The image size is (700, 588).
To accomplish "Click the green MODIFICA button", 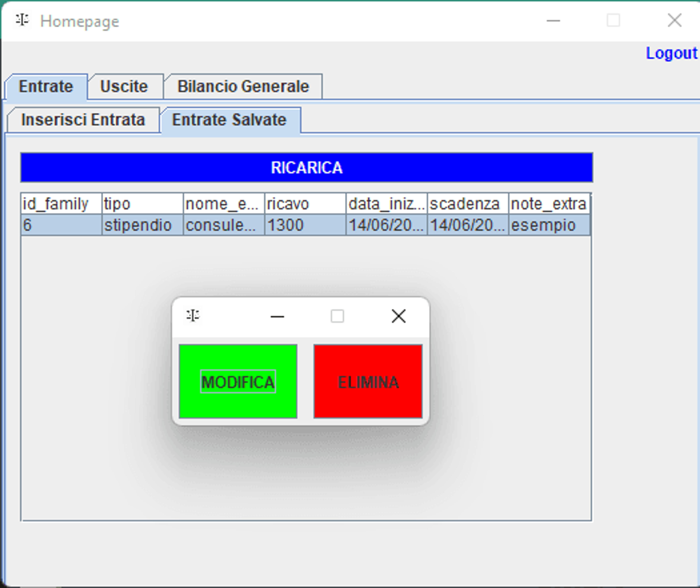I will pyautogui.click(x=238, y=381).
